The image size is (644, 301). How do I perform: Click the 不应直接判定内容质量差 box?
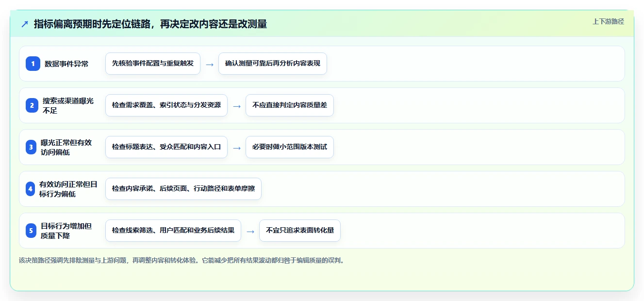290,105
